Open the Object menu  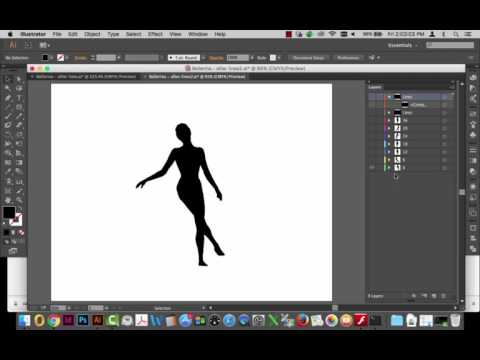coord(92,34)
